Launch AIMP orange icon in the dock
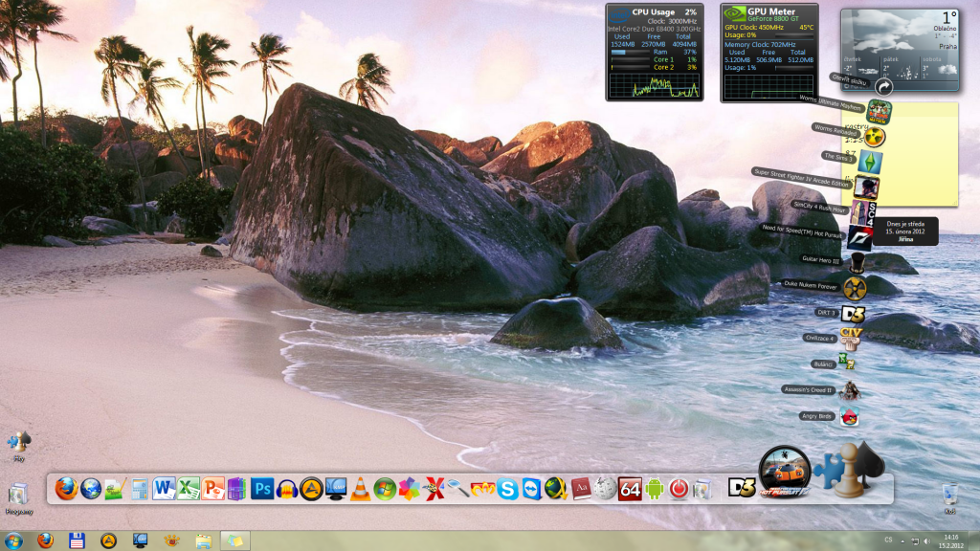The height and width of the screenshot is (551, 980). [x=311, y=489]
